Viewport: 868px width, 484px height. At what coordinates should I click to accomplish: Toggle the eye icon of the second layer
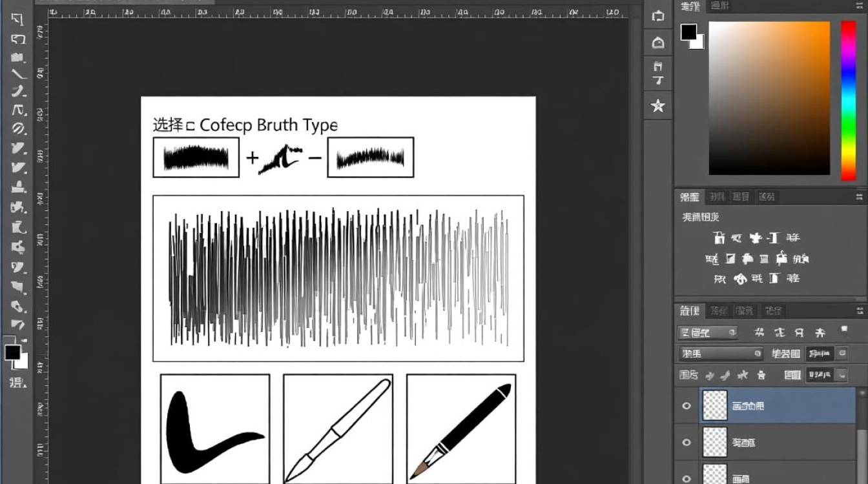(x=687, y=443)
